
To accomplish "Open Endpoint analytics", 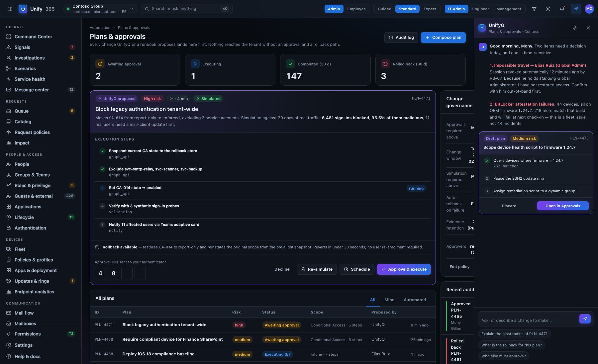I will [41, 292].
